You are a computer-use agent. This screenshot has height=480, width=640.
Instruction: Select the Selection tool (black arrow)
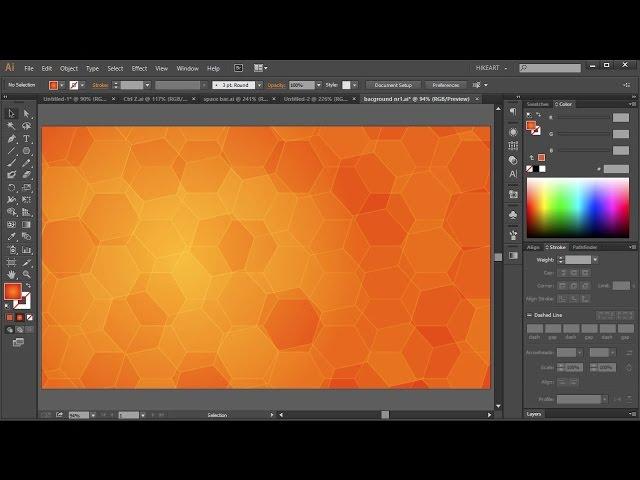(x=11, y=113)
